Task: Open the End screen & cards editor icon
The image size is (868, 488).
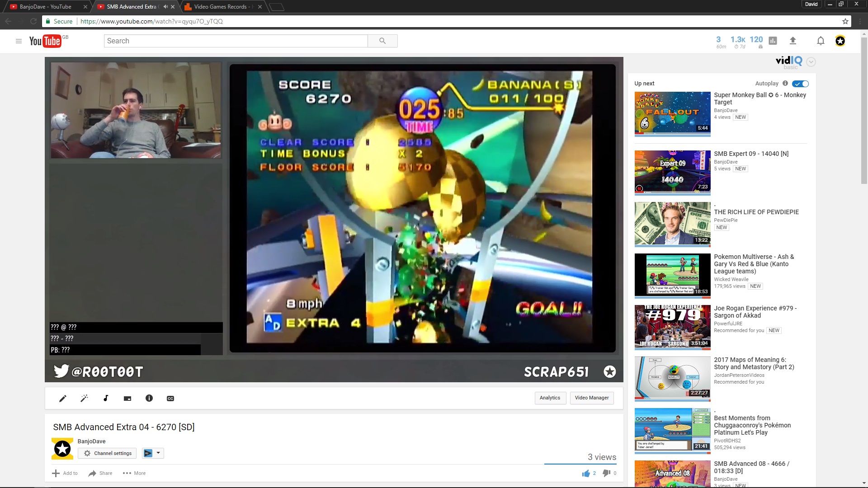Action: tap(127, 398)
